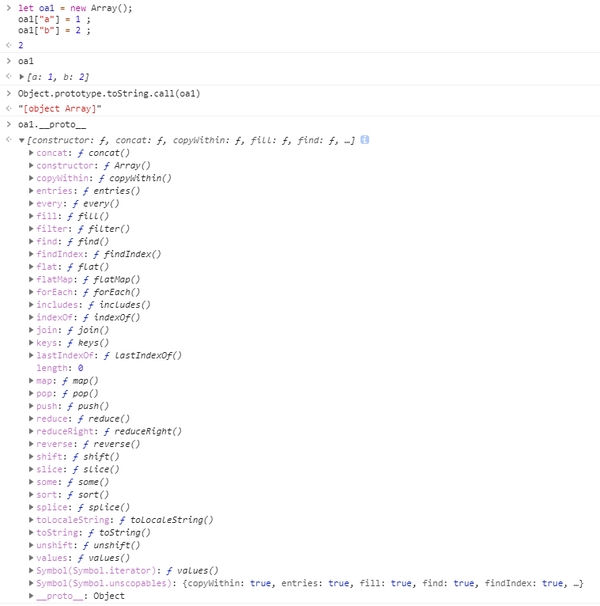Expand the lastIndexOf function entry

[x=31, y=355]
